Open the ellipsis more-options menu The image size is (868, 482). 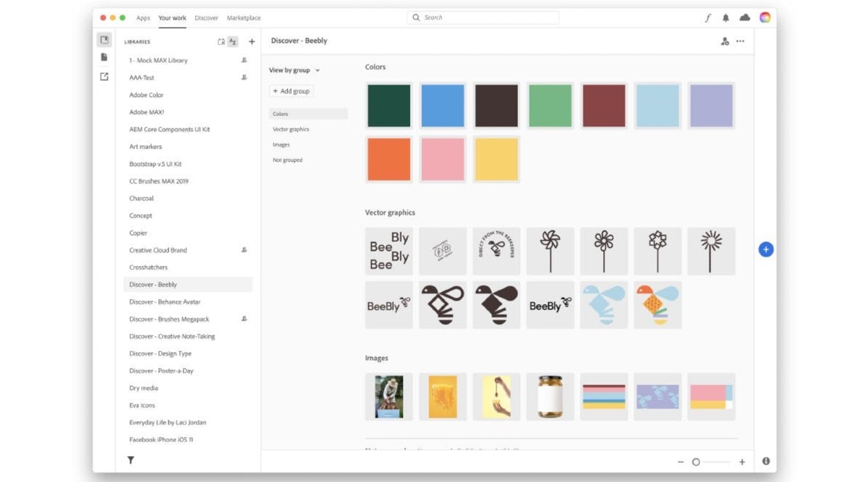point(740,41)
